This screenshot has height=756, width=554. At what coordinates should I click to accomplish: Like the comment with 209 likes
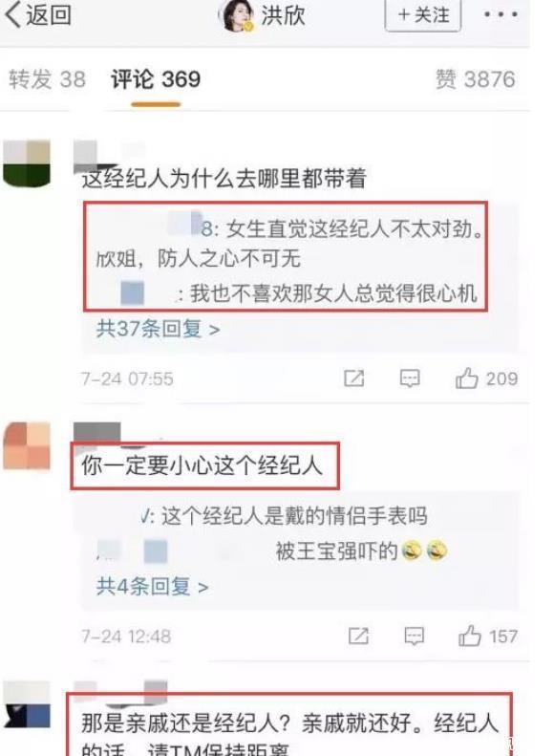coord(486,378)
